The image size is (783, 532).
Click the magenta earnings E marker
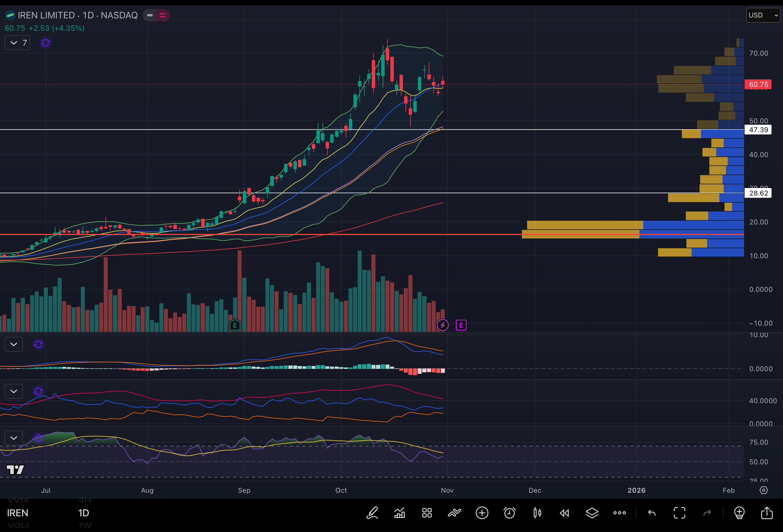[x=461, y=325]
